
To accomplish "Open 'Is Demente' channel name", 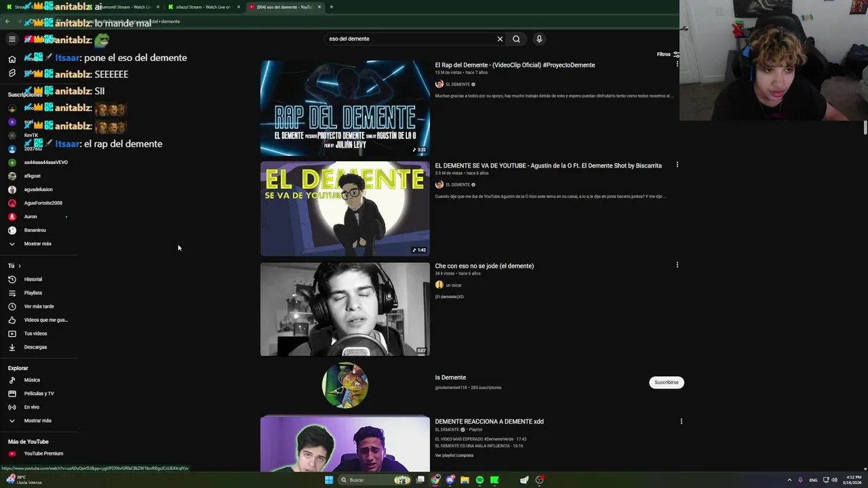I will (450, 378).
